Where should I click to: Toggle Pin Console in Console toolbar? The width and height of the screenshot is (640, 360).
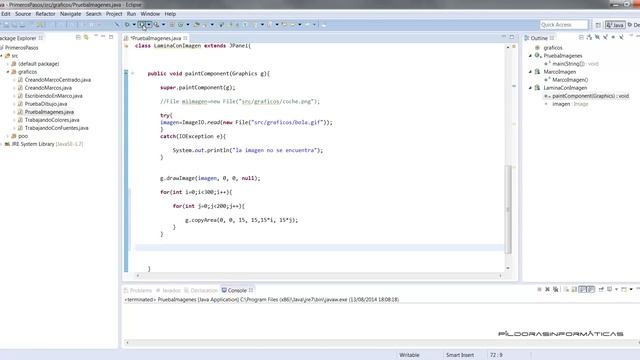(601, 289)
